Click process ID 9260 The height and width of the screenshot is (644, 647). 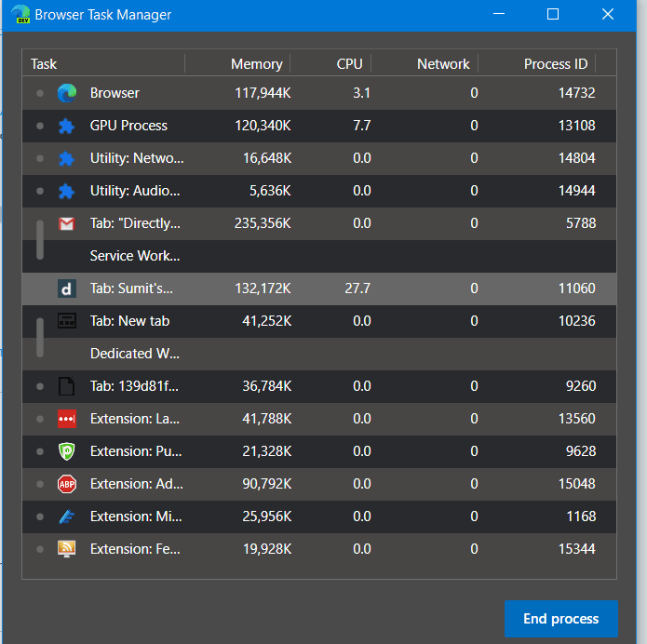coord(581,386)
